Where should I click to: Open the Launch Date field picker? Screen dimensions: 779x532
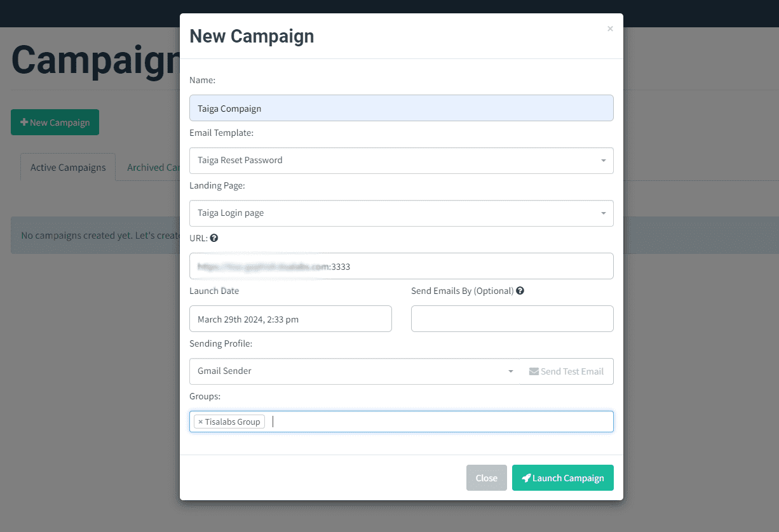point(290,319)
